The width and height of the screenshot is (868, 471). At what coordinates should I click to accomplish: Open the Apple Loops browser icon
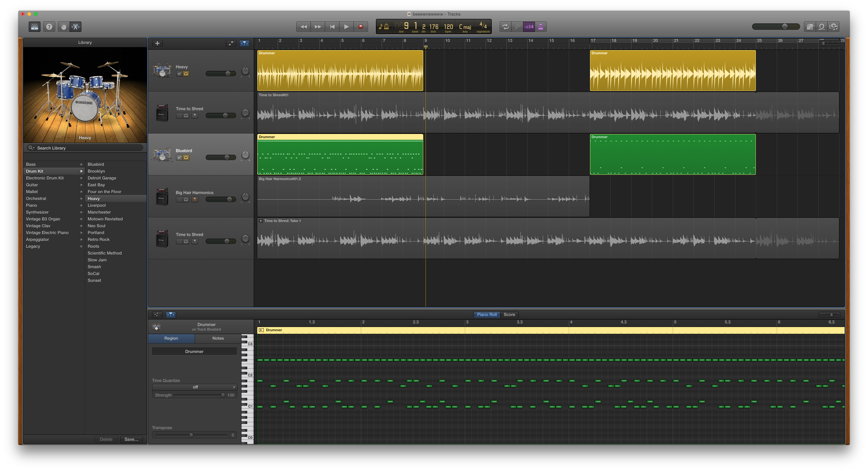point(822,27)
